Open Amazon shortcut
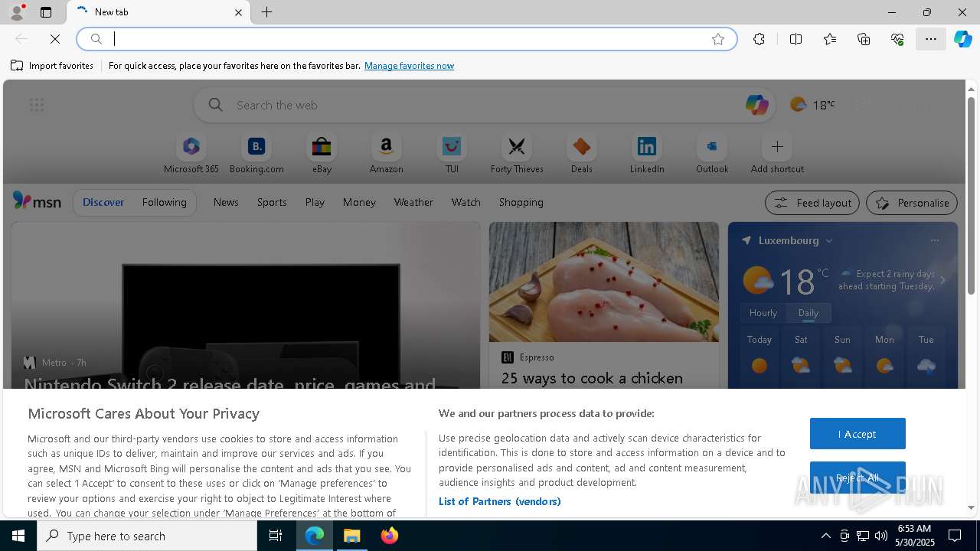Screen dimensions: 980x551 pyautogui.click(x=386, y=154)
